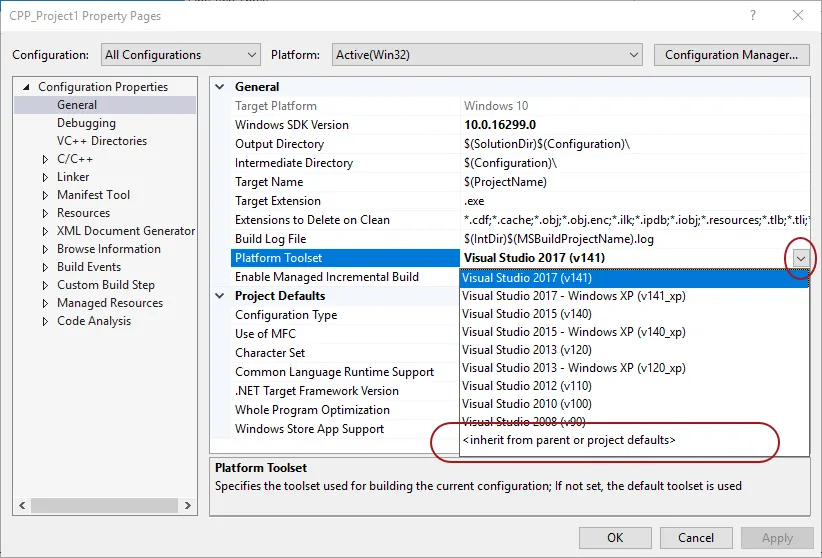Choose Visual Studio 2013 - Windows XP (v120_xp)

(x=634, y=368)
